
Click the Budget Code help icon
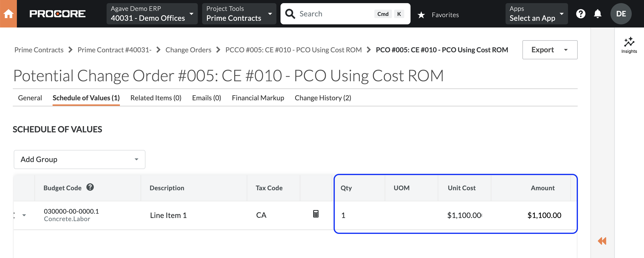point(90,187)
